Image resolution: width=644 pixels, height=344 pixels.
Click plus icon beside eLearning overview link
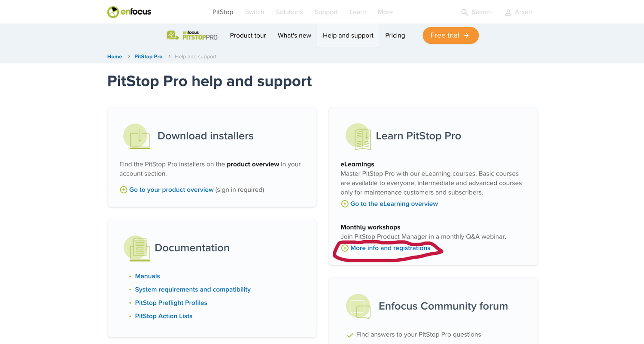coord(345,204)
